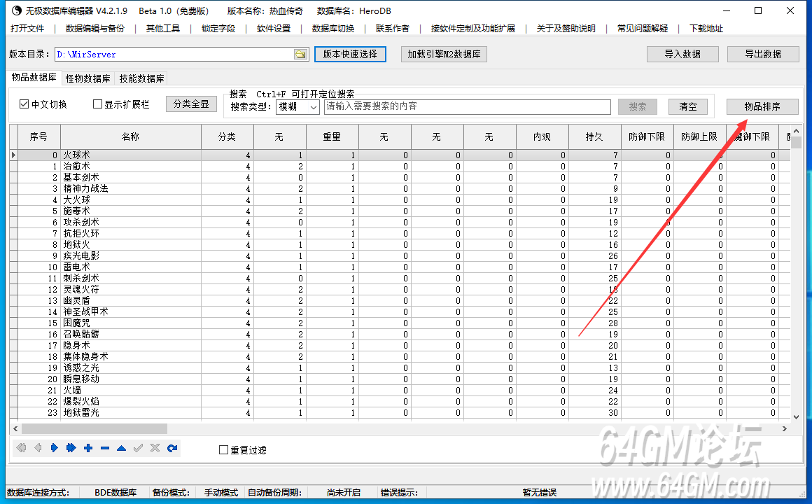The height and width of the screenshot is (504, 812).
Task: Select the 疾光电影 row name cell
Action: [130, 256]
